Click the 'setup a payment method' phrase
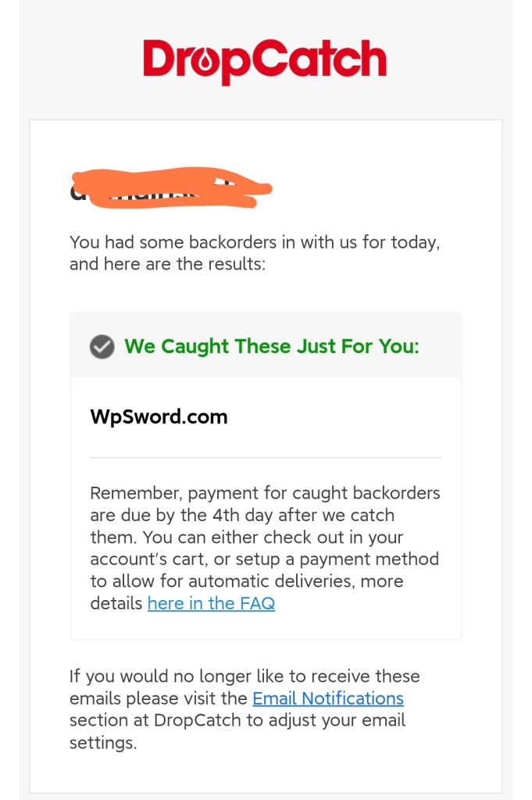Image resolution: width=532 pixels, height=800 pixels. point(336,559)
